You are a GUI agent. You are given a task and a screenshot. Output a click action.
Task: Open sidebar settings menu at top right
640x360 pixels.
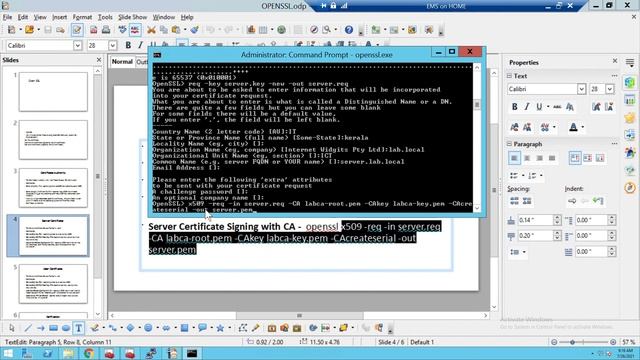(x=630, y=63)
